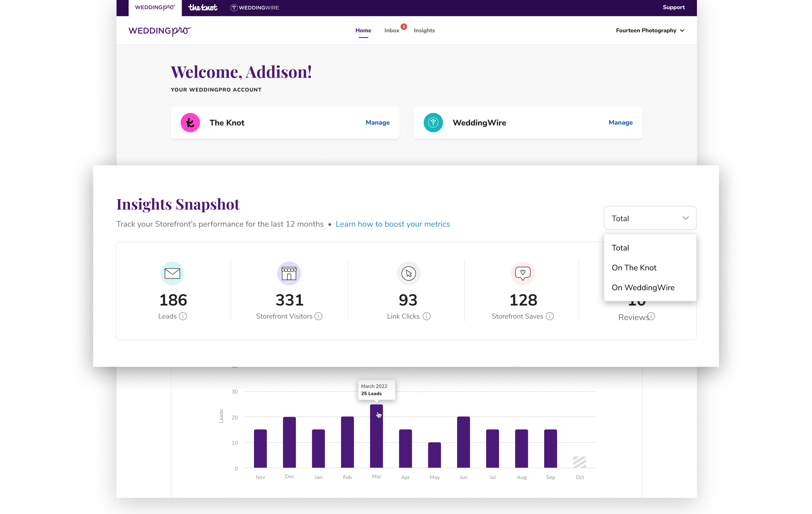Click the Leads envelope icon
The image size is (812, 514).
tap(172, 273)
